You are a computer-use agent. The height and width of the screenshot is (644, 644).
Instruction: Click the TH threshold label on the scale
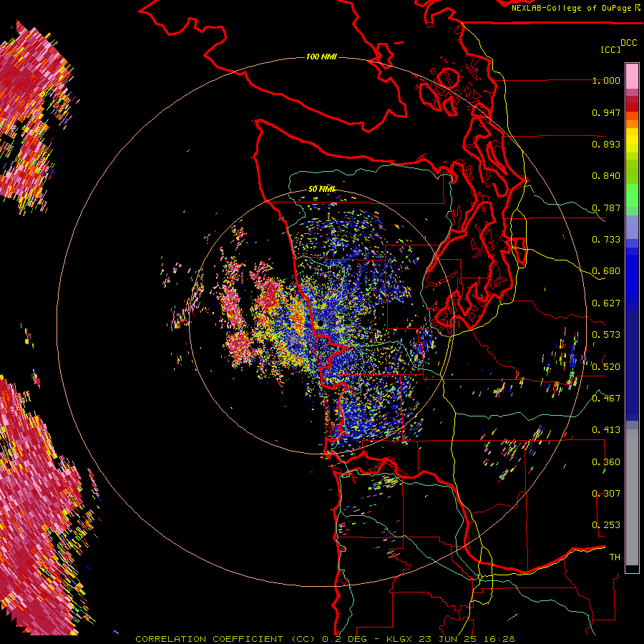615,557
